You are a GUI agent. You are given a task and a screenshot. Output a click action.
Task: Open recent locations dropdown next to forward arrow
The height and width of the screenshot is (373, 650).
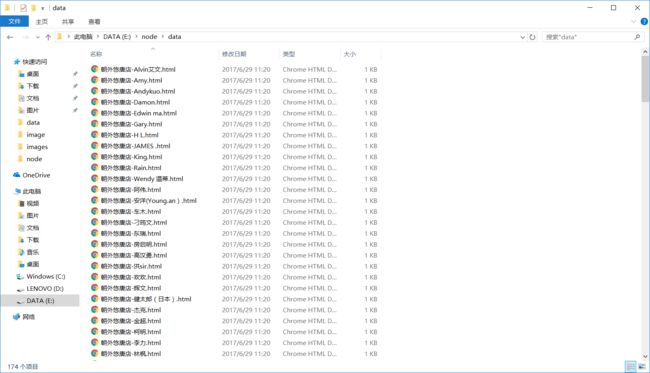(38, 37)
